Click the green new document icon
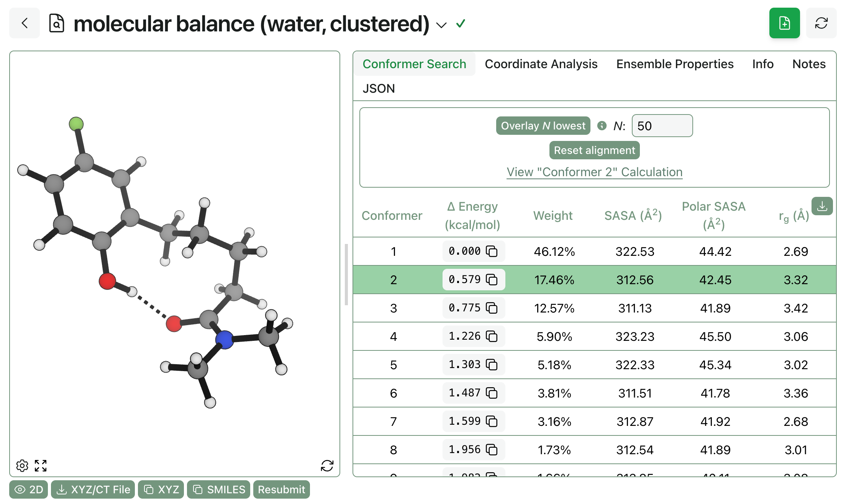The image size is (846, 504). click(784, 23)
